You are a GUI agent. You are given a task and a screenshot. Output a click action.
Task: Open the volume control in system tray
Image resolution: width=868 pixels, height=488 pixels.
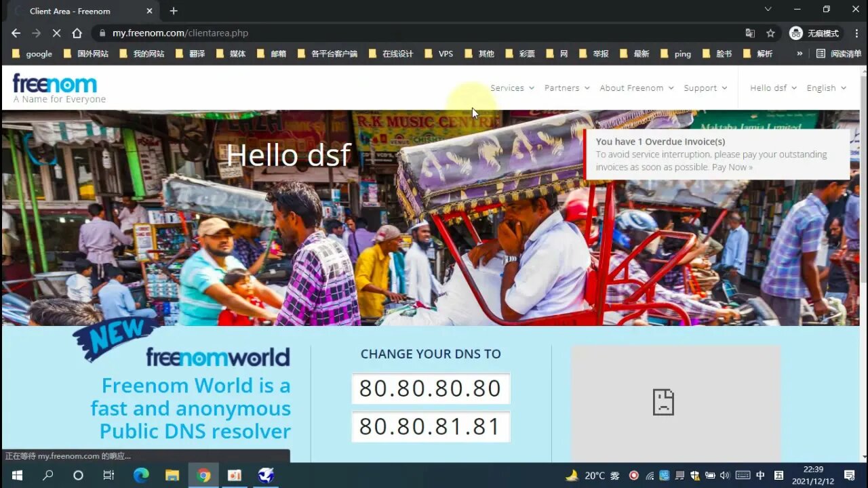coord(724,476)
